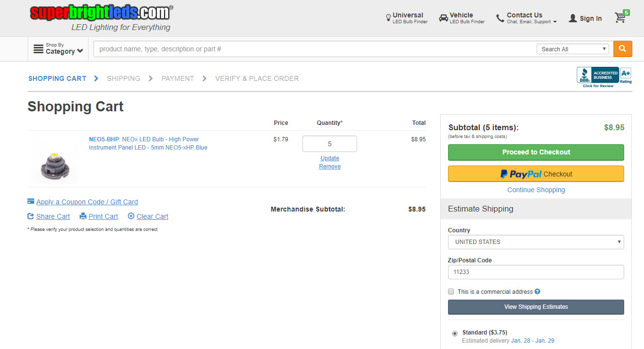Expand the Shop By Category menu

[x=58, y=49]
